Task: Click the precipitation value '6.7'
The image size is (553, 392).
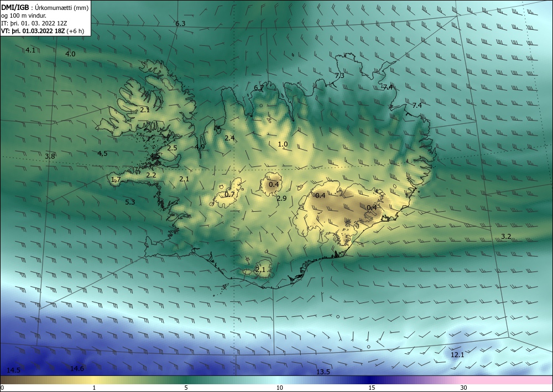Action: (259, 87)
